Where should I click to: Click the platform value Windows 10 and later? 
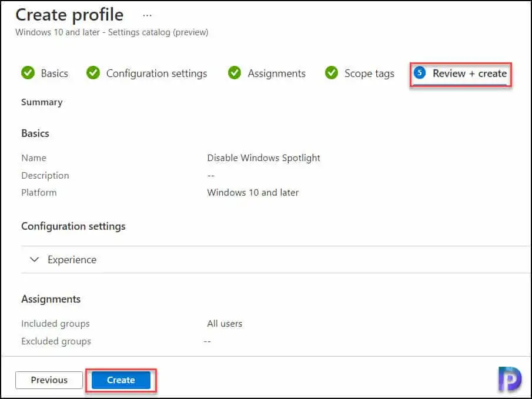253,193
